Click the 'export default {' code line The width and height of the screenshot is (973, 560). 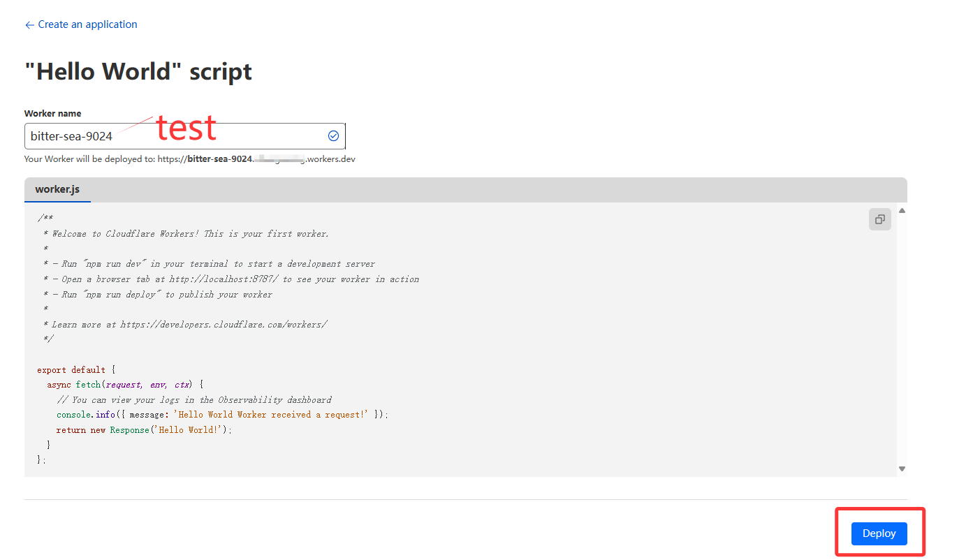click(76, 370)
